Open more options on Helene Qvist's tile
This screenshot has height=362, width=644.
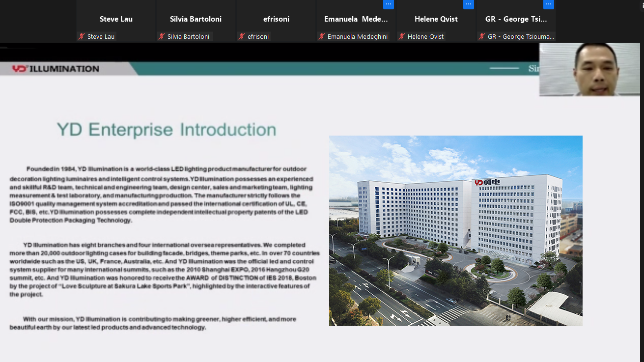469,4
